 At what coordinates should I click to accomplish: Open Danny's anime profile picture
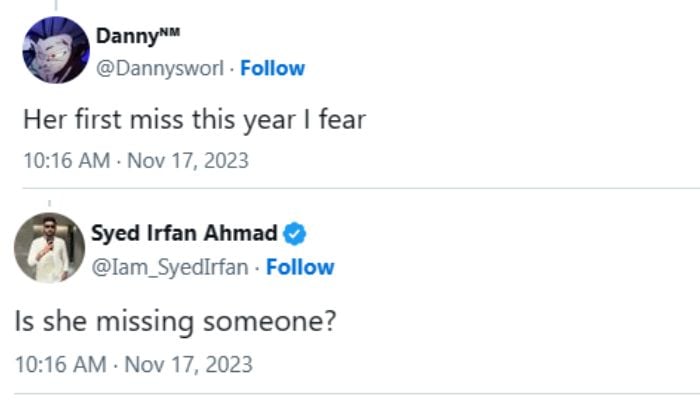coord(56,50)
